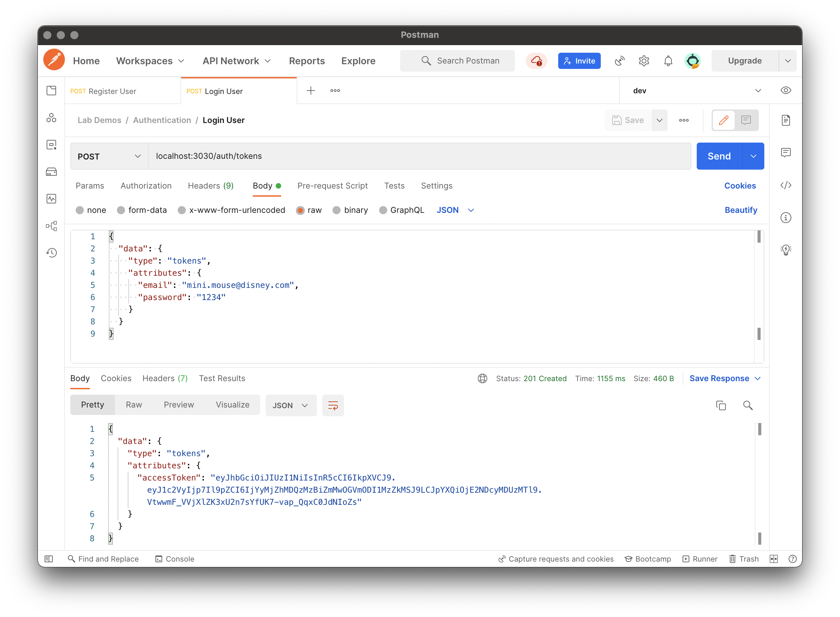Image resolution: width=840 pixels, height=617 pixels.
Task: Open the documentation icon in right sidebar
Action: coord(786,120)
